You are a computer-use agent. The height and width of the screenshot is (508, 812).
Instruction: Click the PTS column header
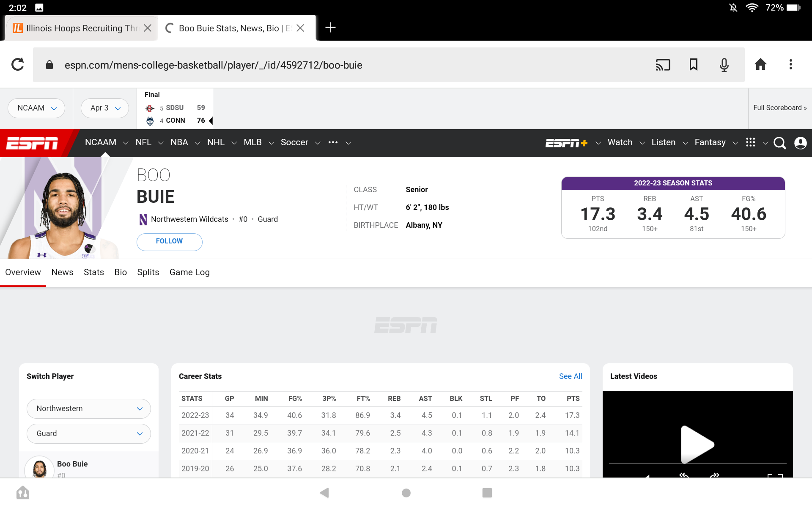[x=573, y=398]
